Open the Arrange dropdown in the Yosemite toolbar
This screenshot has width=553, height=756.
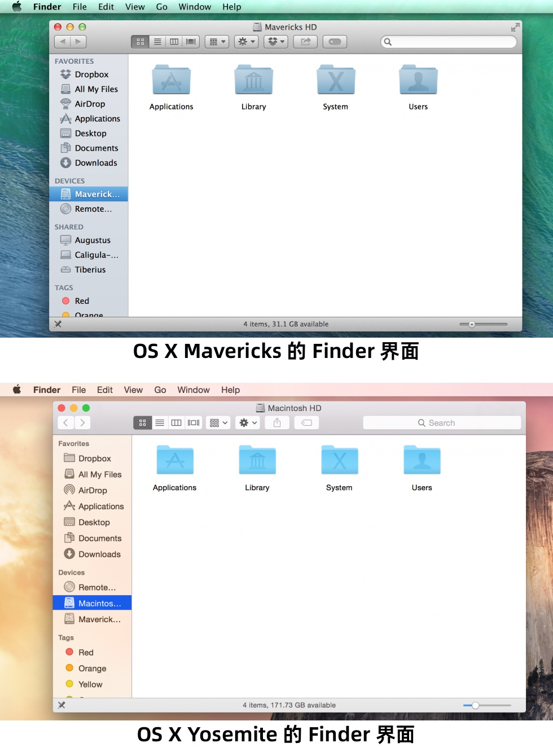[218, 422]
